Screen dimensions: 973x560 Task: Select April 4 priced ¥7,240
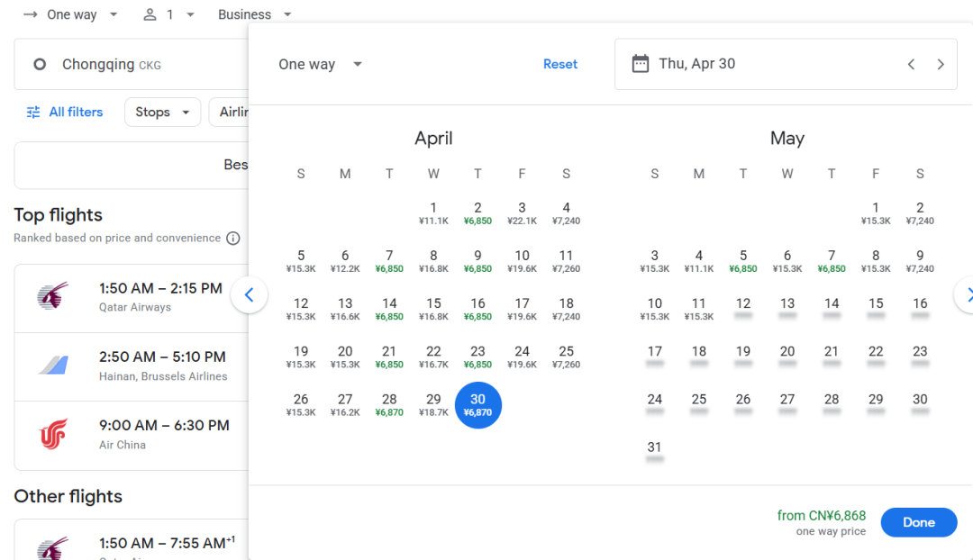coord(566,212)
